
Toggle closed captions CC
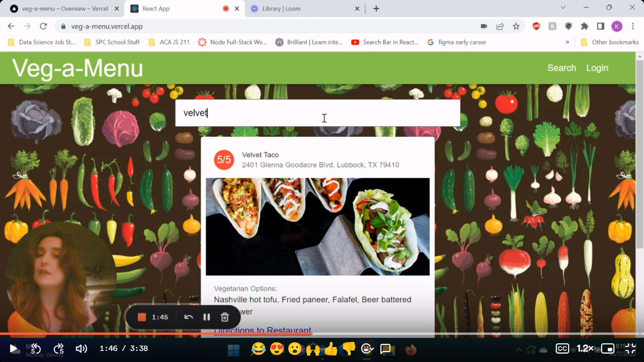tap(562, 349)
